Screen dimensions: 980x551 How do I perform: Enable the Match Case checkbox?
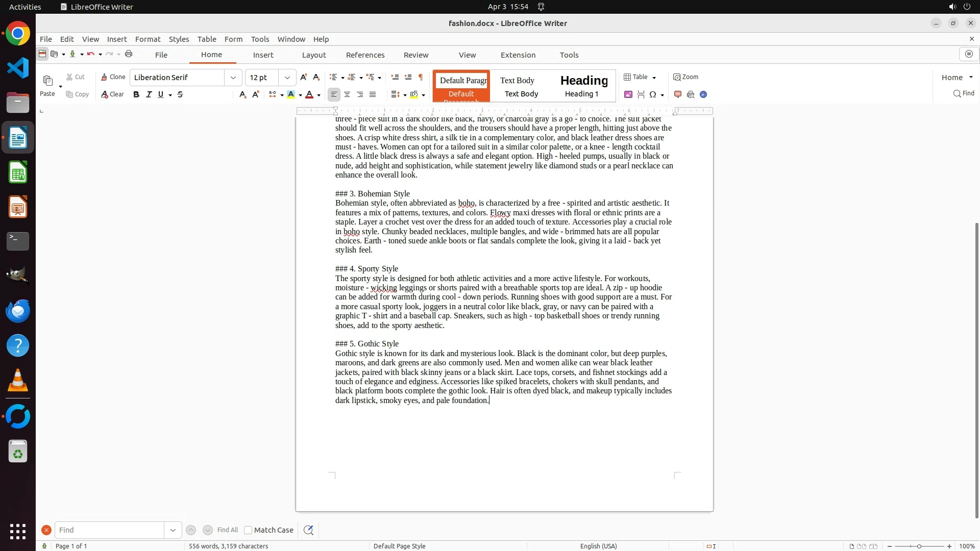pyautogui.click(x=248, y=530)
